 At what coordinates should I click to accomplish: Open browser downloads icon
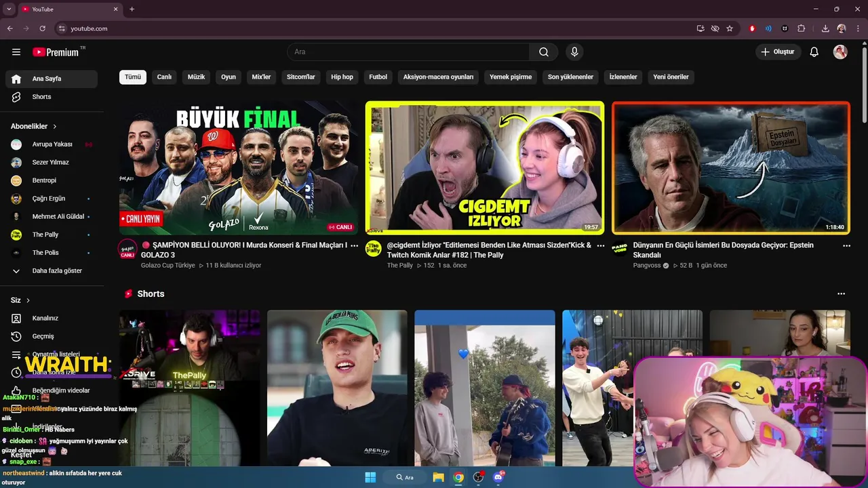click(x=825, y=28)
